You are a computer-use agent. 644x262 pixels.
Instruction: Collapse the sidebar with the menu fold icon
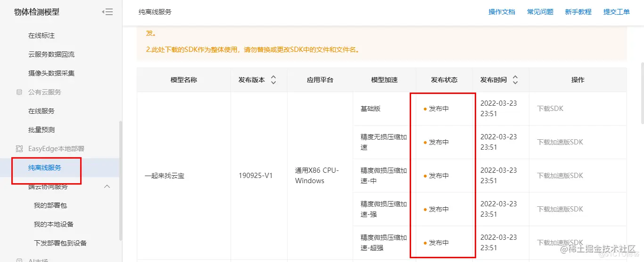coord(107,12)
